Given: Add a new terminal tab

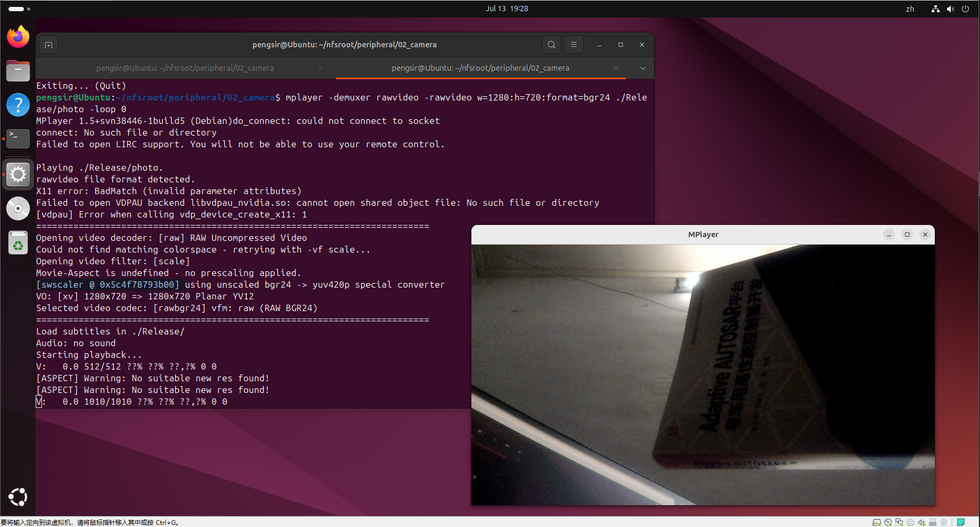Looking at the screenshot, I should click(x=48, y=45).
